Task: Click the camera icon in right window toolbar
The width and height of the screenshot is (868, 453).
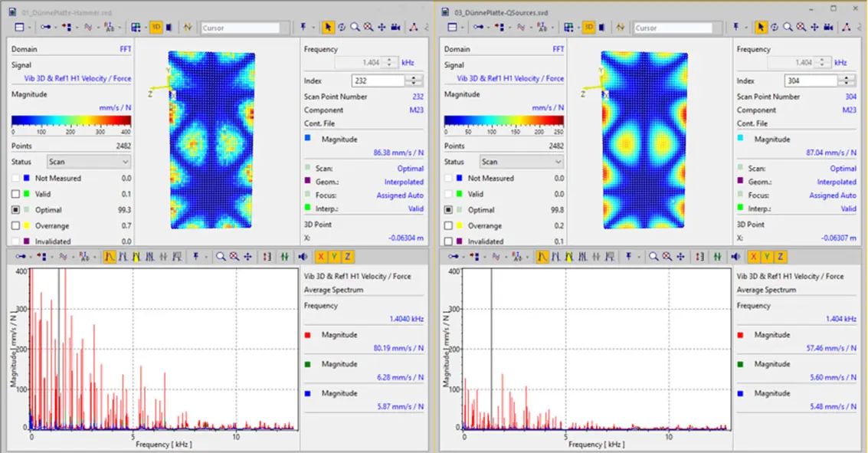Action: [x=828, y=27]
